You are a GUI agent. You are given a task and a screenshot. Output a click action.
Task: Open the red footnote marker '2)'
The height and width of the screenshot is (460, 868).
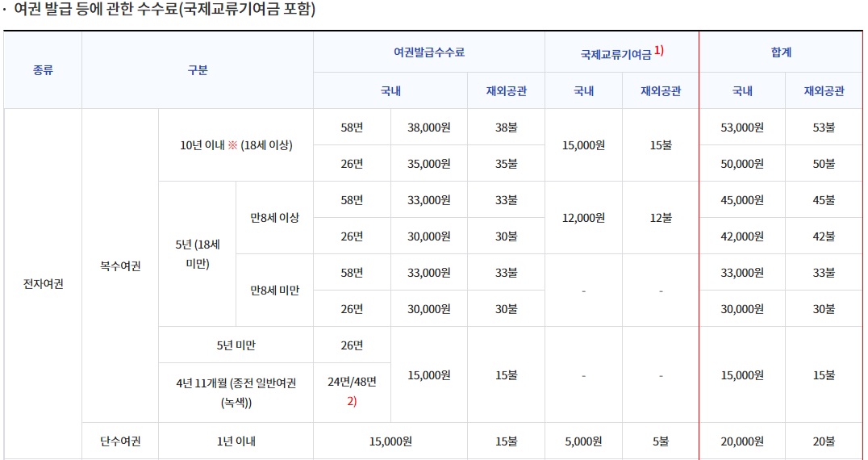click(x=352, y=402)
